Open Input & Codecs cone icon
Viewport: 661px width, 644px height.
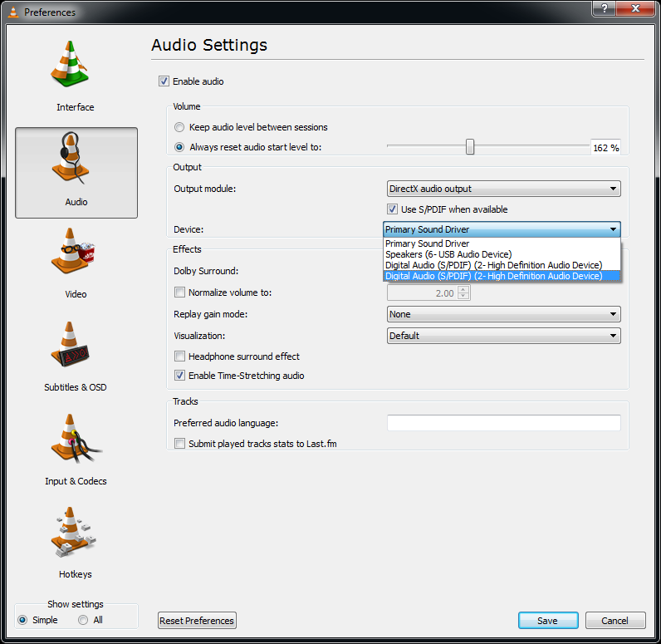click(76, 439)
